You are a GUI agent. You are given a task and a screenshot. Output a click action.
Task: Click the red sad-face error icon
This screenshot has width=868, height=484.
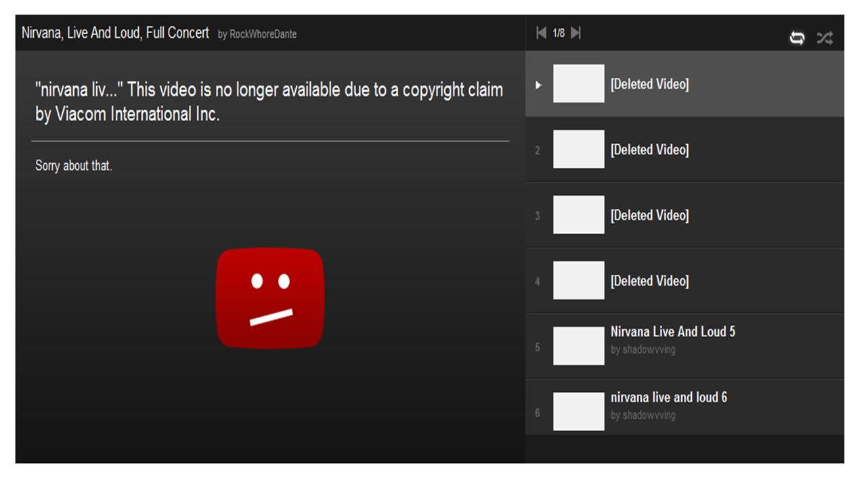[x=270, y=299]
